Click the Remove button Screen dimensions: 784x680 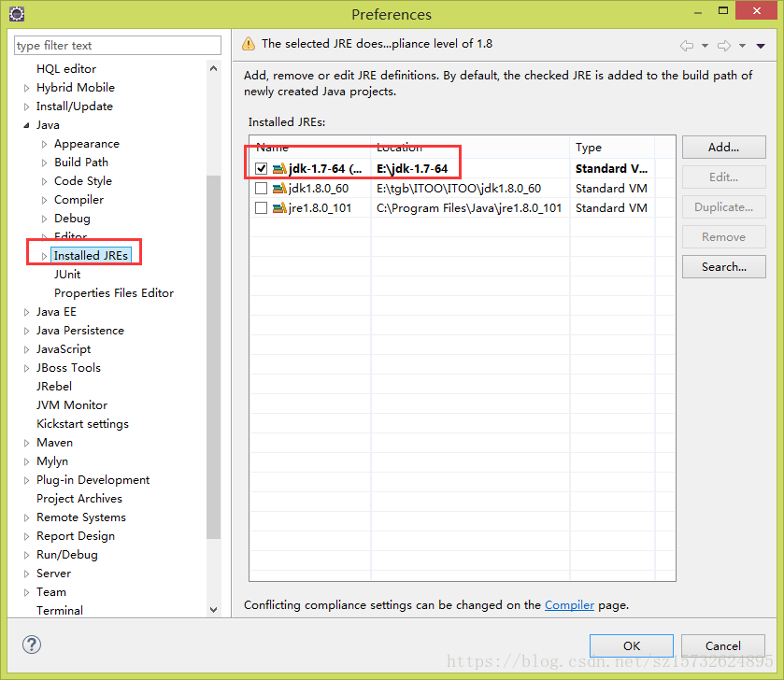(723, 237)
